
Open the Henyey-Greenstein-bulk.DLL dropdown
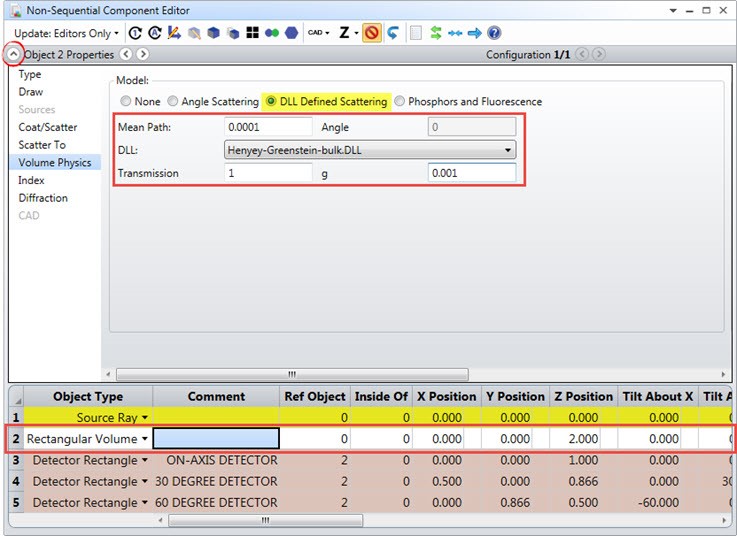[370, 150]
